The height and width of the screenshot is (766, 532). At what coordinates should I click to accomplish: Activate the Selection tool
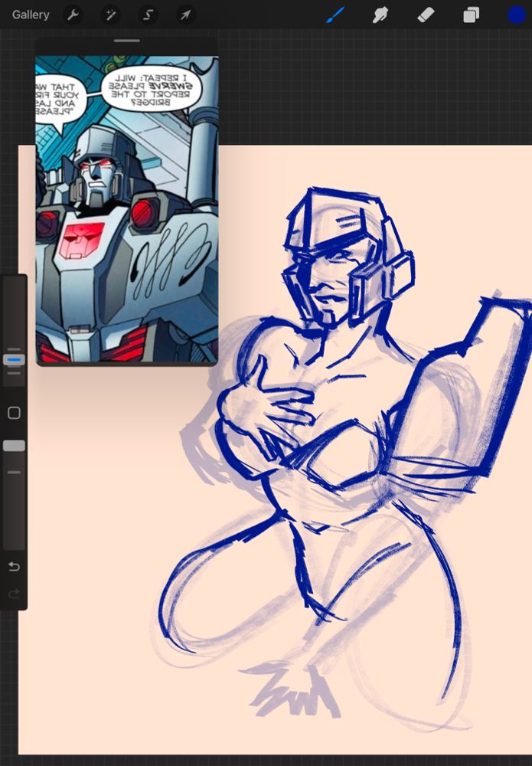[x=148, y=15]
